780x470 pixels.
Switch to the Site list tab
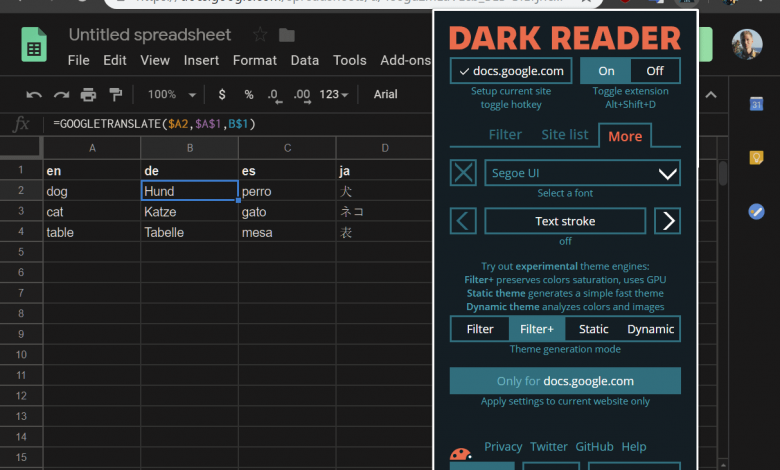(565, 134)
